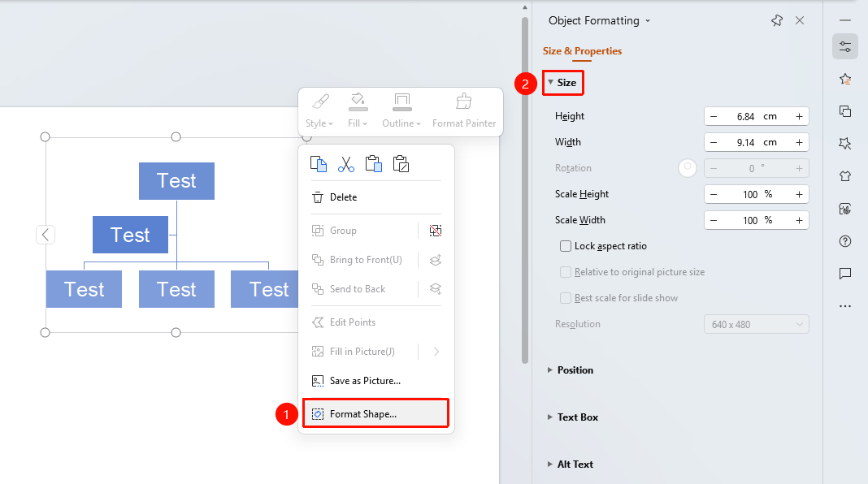
Task: Expand the Text Box section
Action: [x=573, y=417]
